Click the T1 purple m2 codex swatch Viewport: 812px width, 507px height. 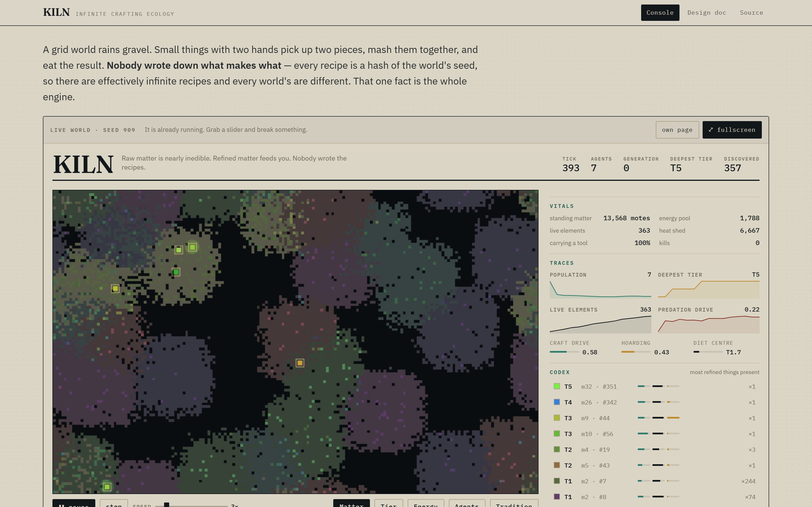tap(557, 497)
